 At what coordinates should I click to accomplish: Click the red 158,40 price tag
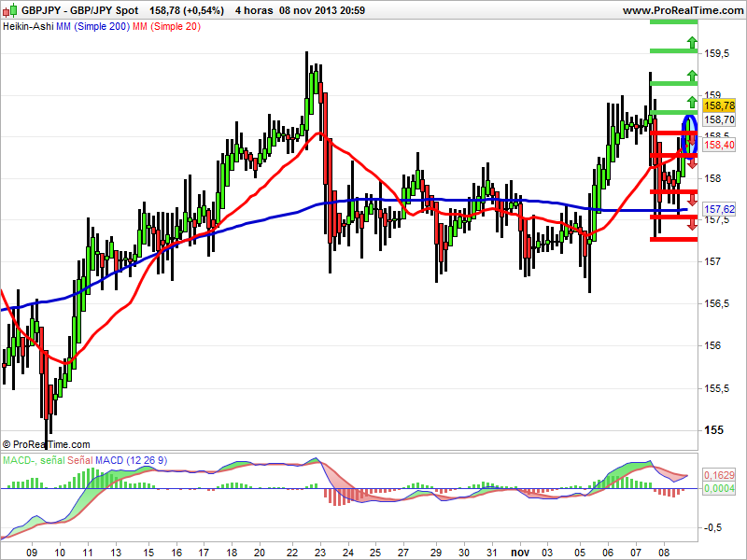click(718, 146)
